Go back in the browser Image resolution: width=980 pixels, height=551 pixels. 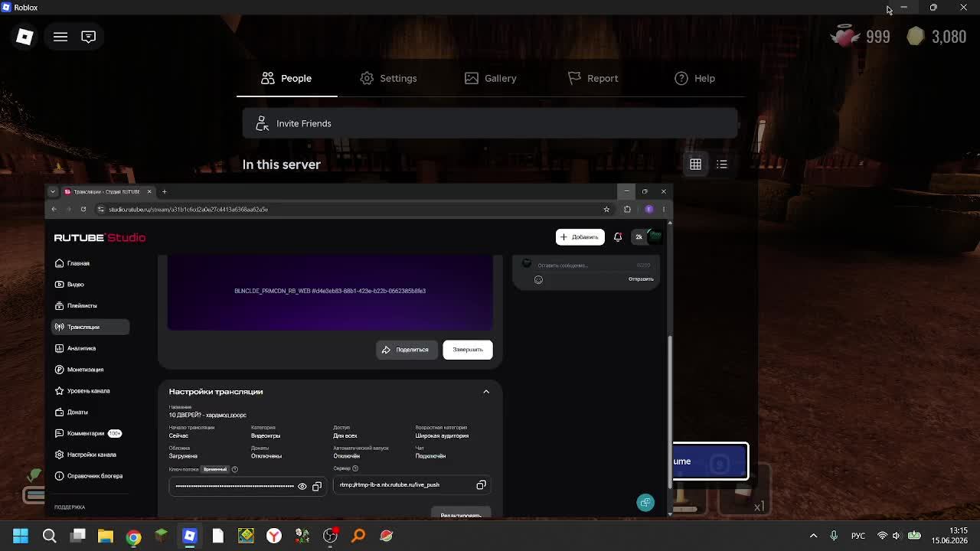pos(54,209)
